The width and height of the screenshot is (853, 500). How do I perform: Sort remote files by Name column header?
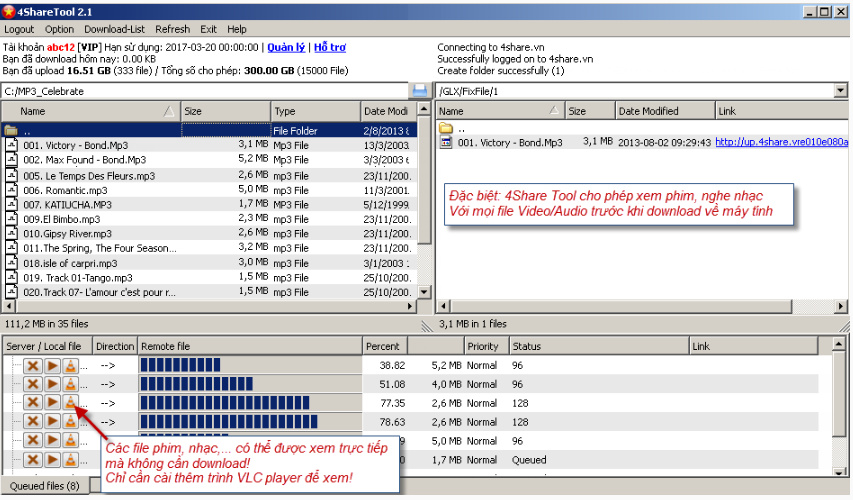(499, 111)
